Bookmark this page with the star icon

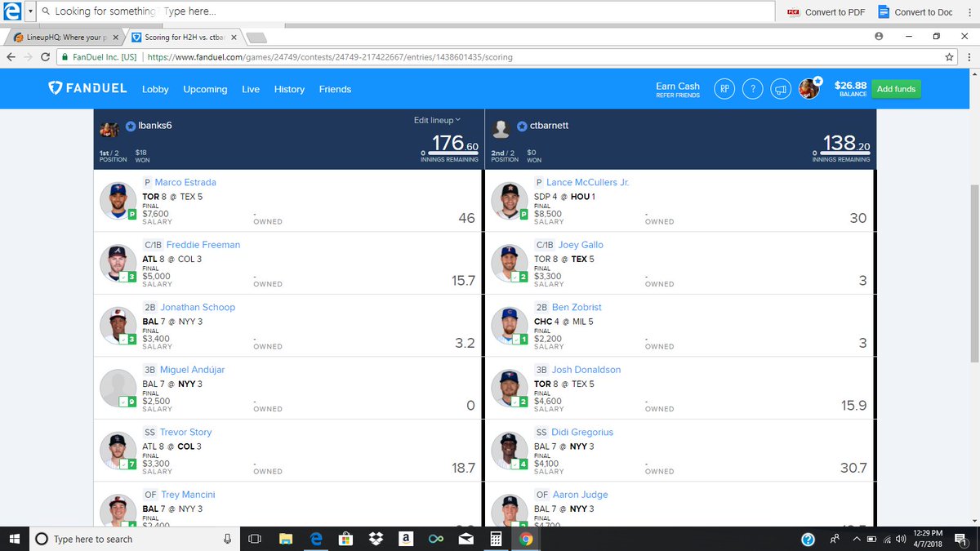click(949, 57)
